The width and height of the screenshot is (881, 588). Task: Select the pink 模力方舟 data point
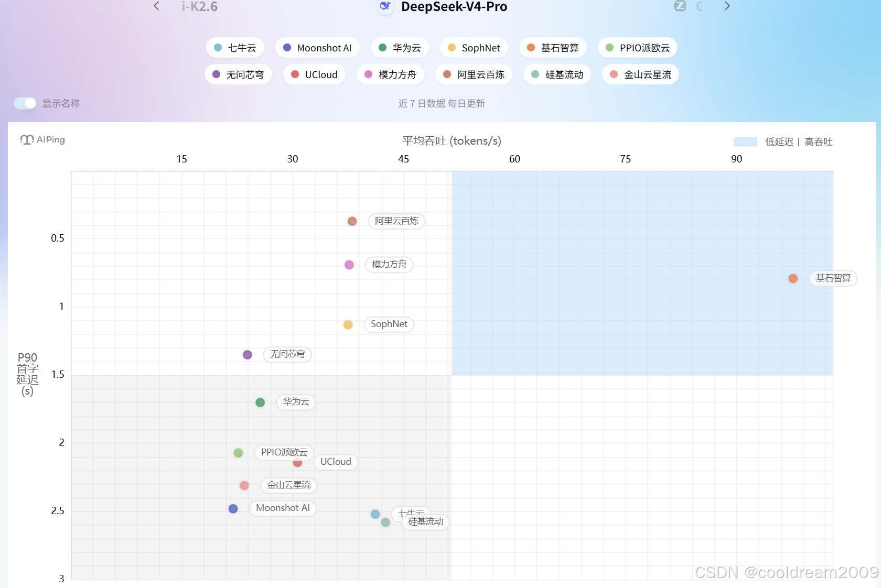(349, 265)
